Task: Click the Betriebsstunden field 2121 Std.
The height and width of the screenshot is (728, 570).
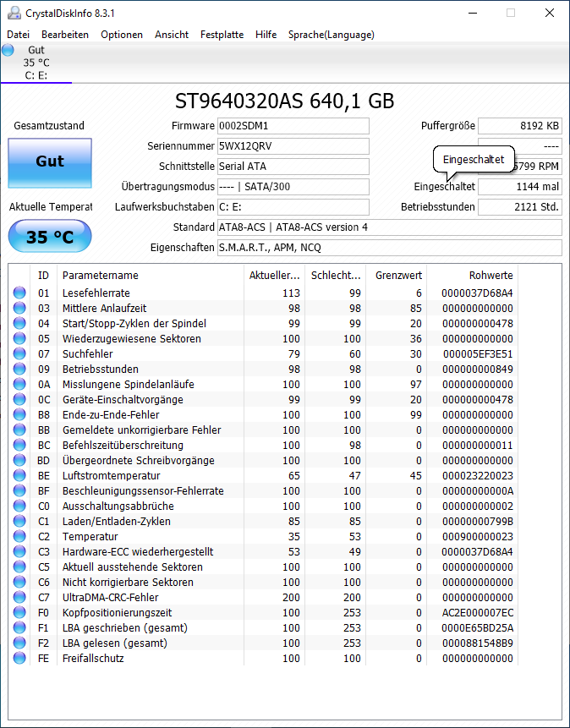Action: click(520, 206)
